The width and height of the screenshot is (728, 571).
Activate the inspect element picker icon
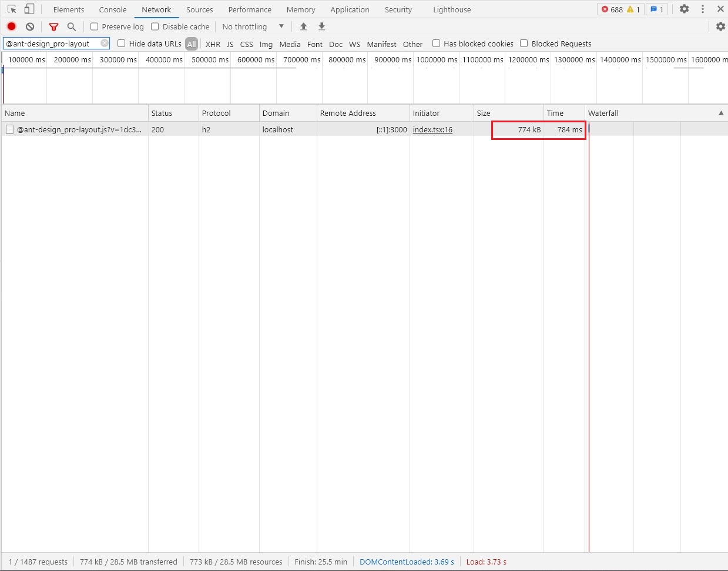click(x=12, y=9)
